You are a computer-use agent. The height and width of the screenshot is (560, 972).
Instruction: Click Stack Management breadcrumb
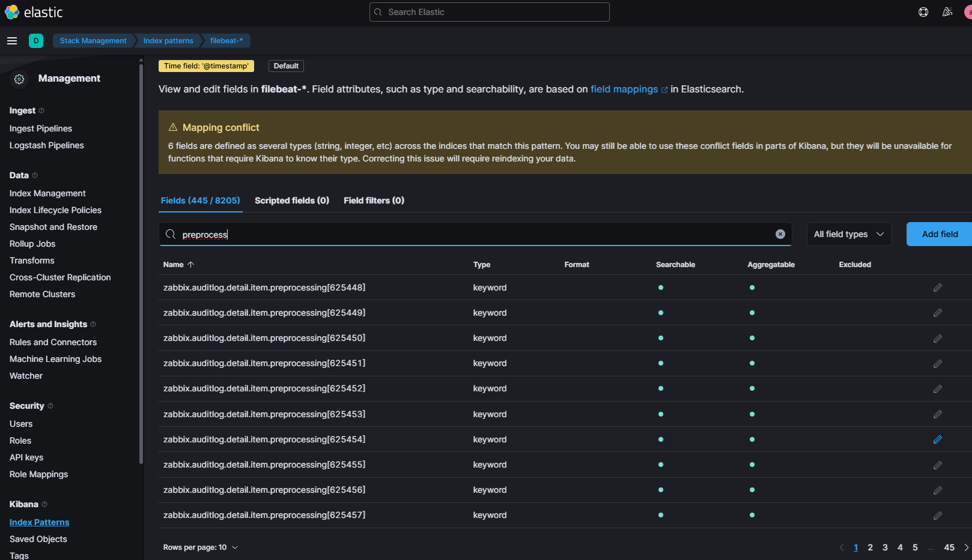click(x=93, y=41)
